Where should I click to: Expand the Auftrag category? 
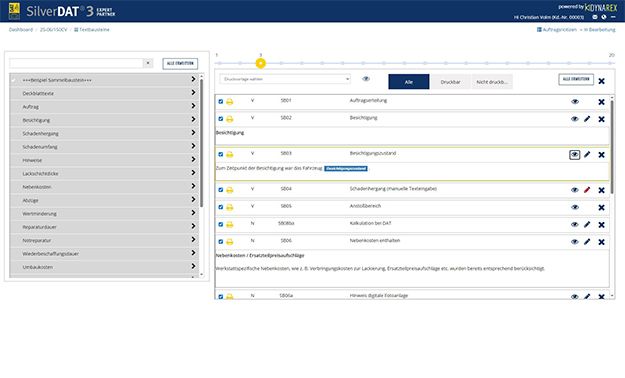tap(193, 106)
